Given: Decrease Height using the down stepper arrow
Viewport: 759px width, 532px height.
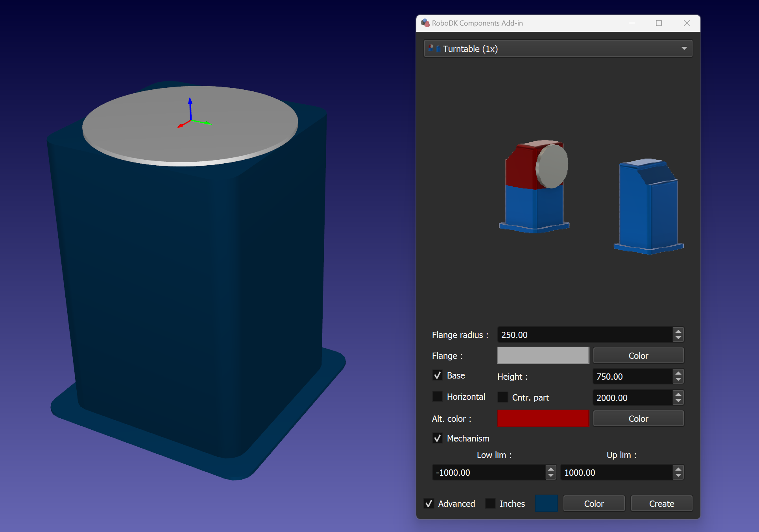Looking at the screenshot, I should pyautogui.click(x=678, y=379).
